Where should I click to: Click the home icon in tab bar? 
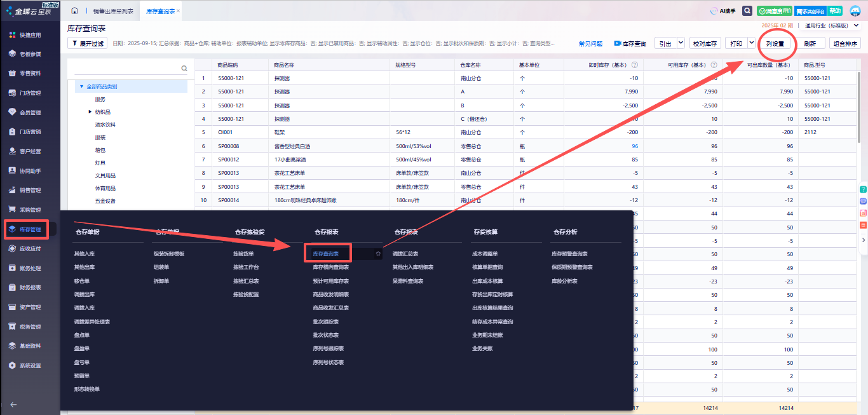tap(75, 11)
